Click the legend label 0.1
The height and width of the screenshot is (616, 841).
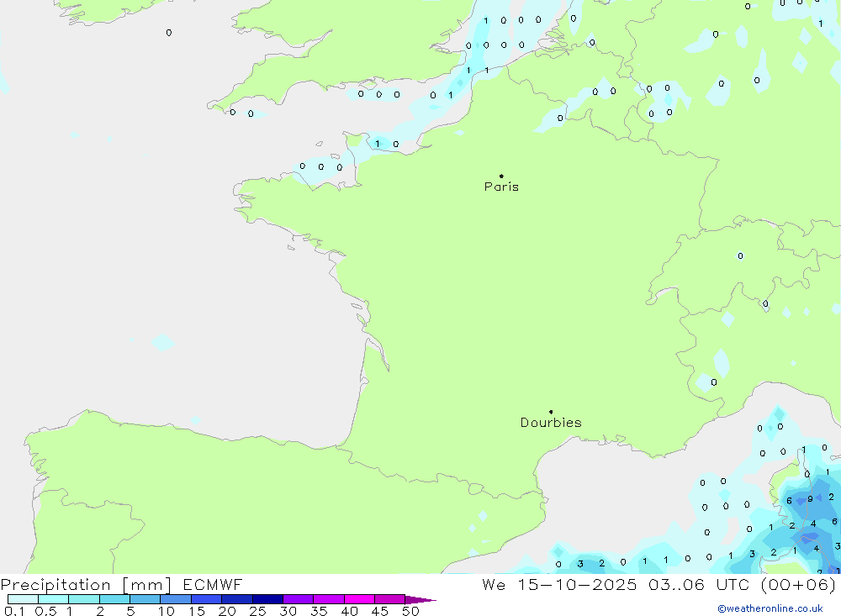click(x=14, y=611)
